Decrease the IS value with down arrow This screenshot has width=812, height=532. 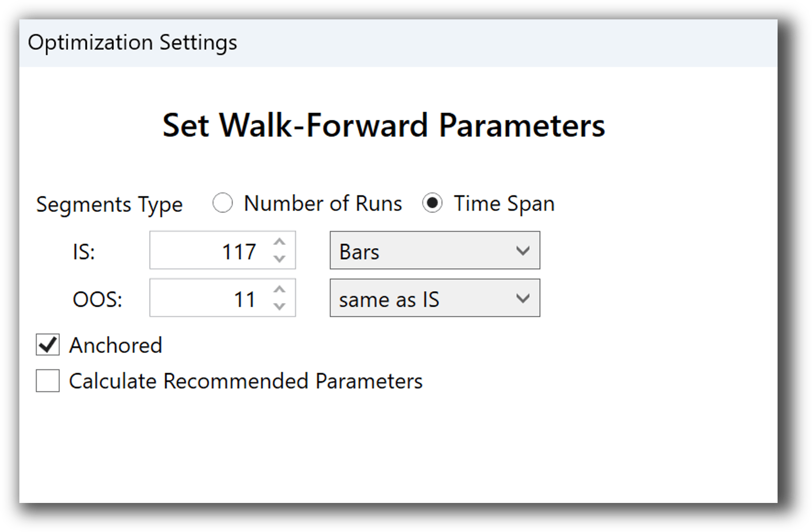(x=279, y=258)
